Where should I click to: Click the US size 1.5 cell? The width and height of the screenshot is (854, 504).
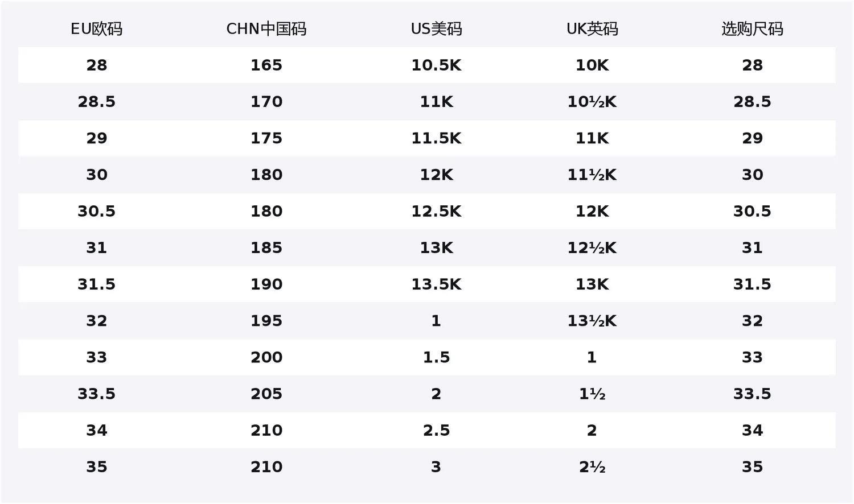(x=436, y=357)
